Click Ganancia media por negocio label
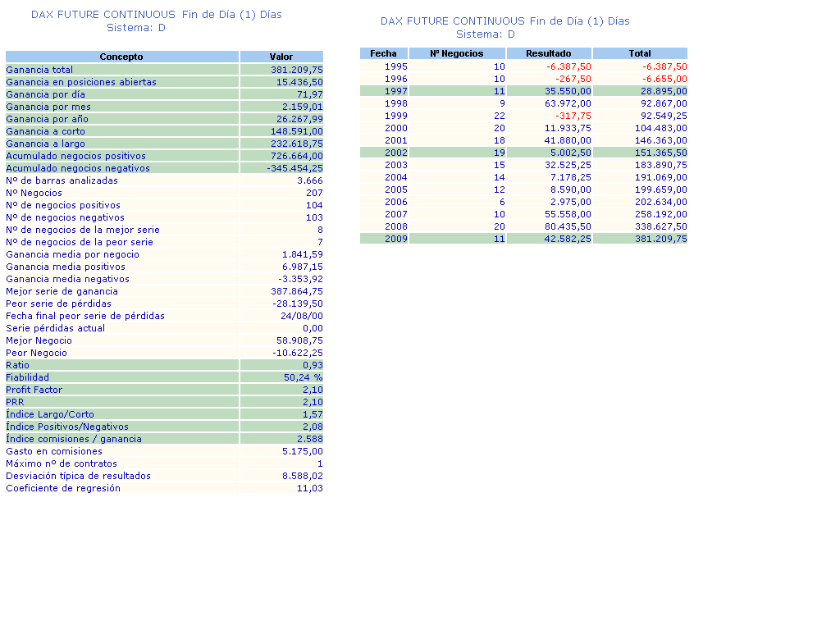The width and height of the screenshot is (840, 630). click(x=73, y=254)
